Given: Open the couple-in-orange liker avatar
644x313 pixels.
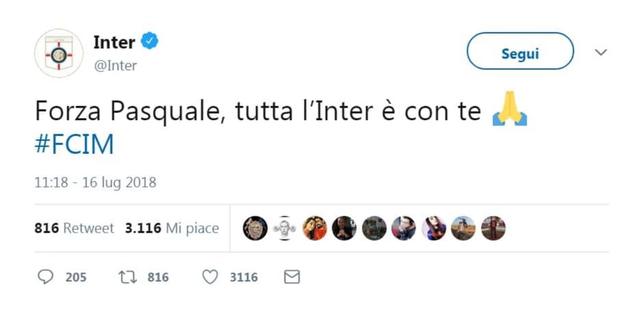Looking at the screenshot, I should point(315,228).
